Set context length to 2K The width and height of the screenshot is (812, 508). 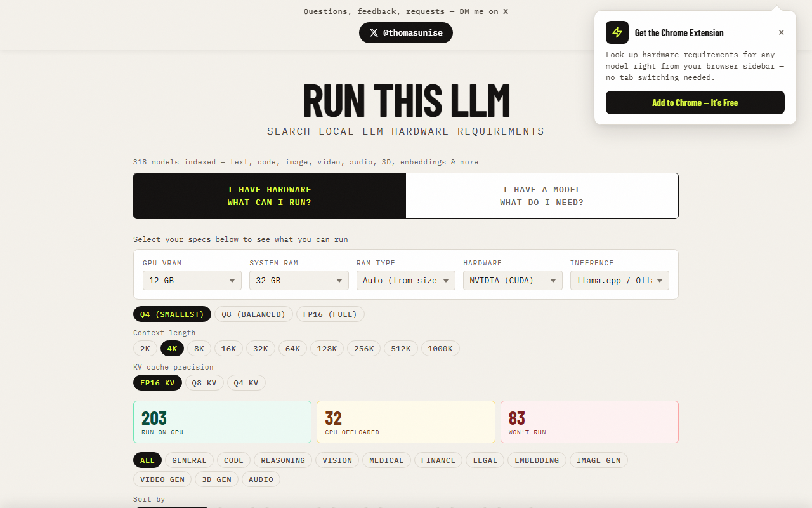pyautogui.click(x=145, y=349)
